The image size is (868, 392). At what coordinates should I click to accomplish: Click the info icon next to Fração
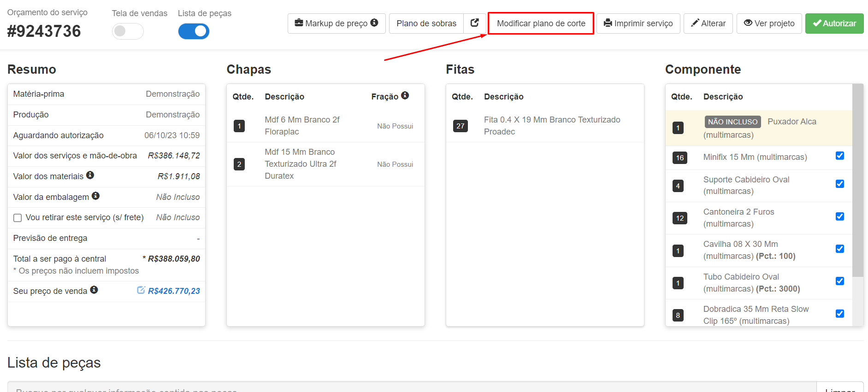tap(405, 95)
